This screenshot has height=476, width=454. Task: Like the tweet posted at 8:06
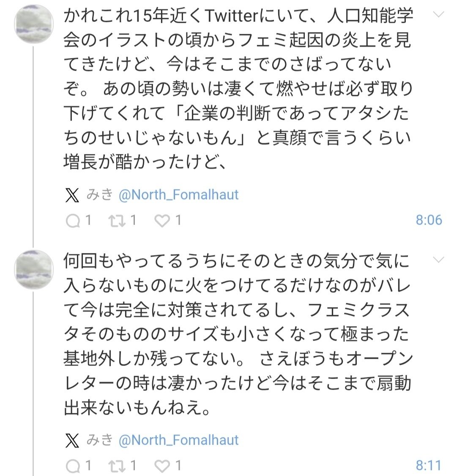click(x=162, y=220)
